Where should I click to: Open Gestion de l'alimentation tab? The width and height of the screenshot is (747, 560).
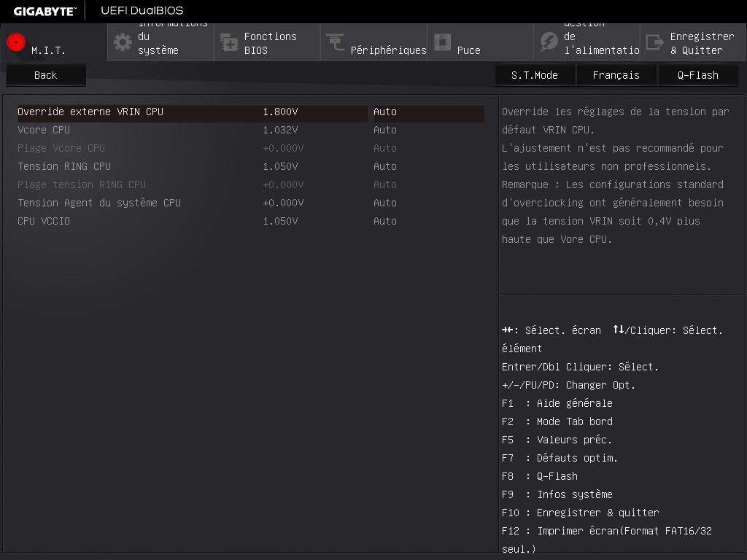click(587, 42)
